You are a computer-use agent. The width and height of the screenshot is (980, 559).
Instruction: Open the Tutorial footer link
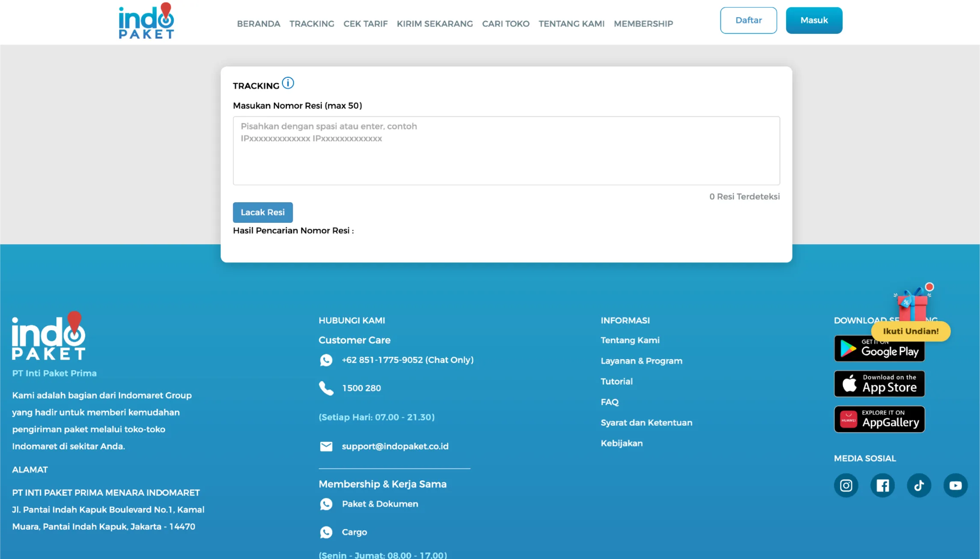(617, 382)
